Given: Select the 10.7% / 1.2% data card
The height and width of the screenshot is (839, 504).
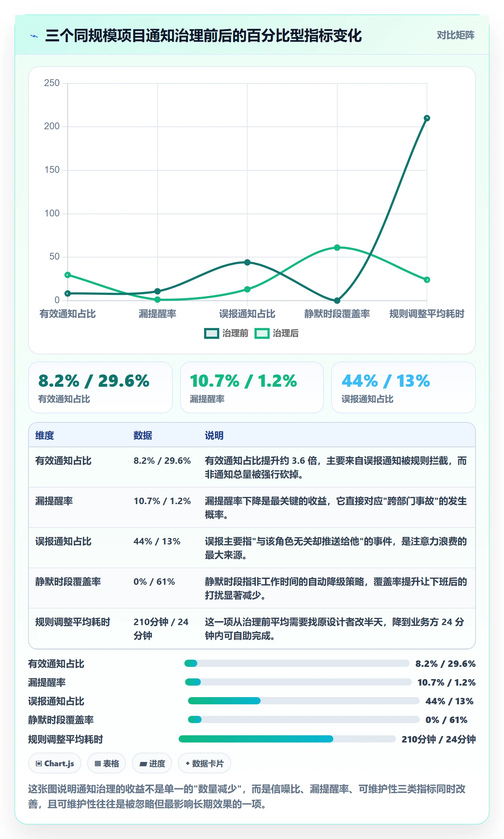Looking at the screenshot, I should pyautogui.click(x=252, y=387).
